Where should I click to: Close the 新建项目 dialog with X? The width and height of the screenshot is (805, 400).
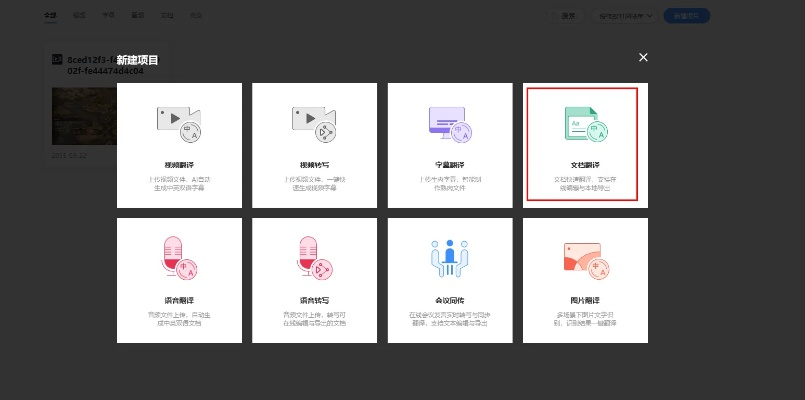(643, 58)
